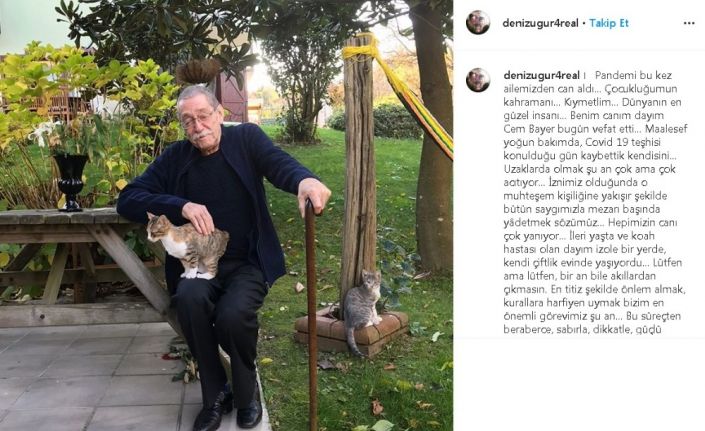Click the handle of the wooden cane
This screenshot has width=705, height=431.
click(x=309, y=208)
